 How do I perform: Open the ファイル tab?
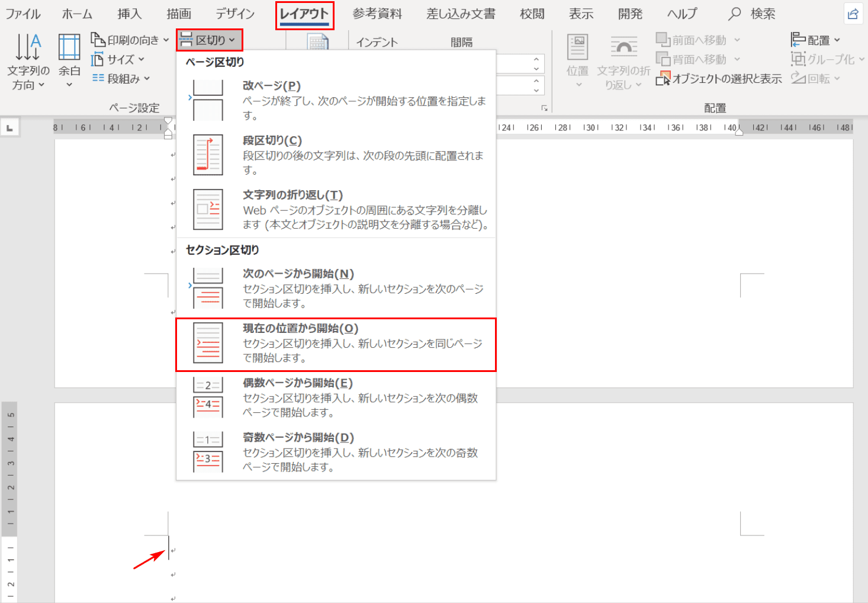23,14
